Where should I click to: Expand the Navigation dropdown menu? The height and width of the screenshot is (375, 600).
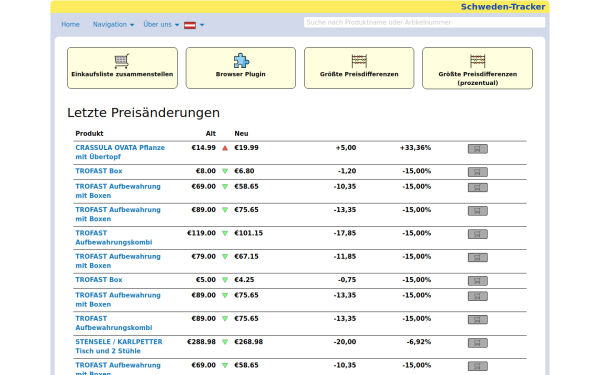pos(113,24)
